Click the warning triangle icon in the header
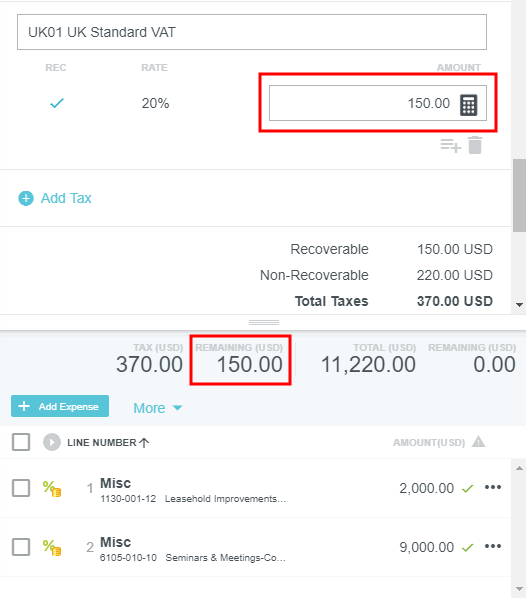Viewport: 526px width, 598px height. tap(478, 442)
